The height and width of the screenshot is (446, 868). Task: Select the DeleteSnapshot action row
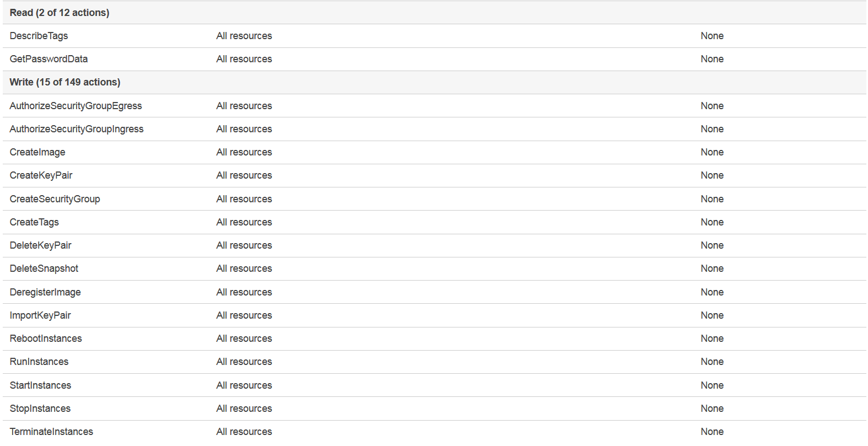[44, 268]
